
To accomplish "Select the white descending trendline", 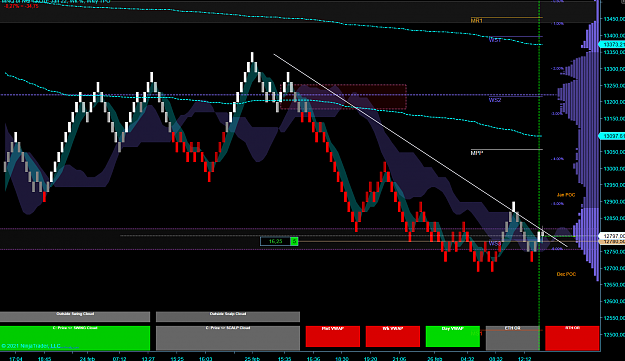I will [421, 151].
